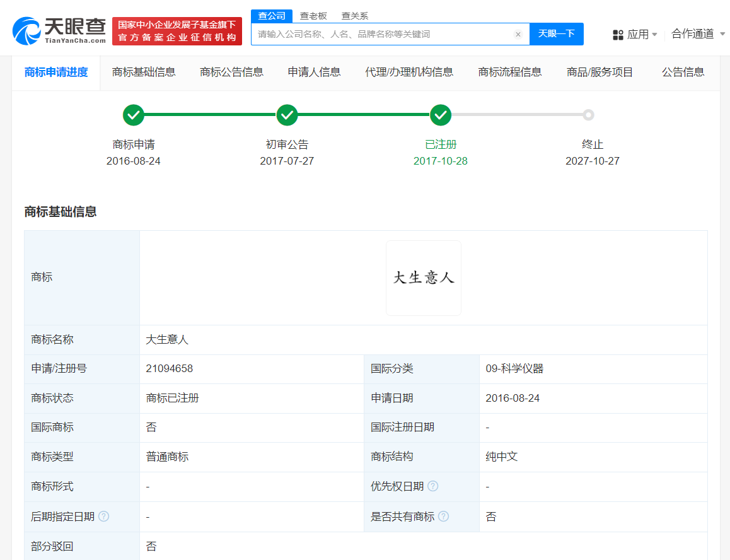Open the TianYanCha home logo
730x560 pixels.
pos(59,31)
